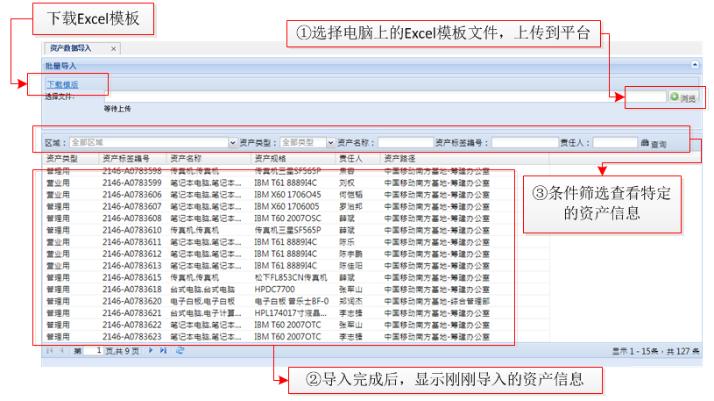Open the 资产类型 dropdown showing 全部类型
Image resolution: width=714 pixels, height=401 pixels.
[x=331, y=143]
